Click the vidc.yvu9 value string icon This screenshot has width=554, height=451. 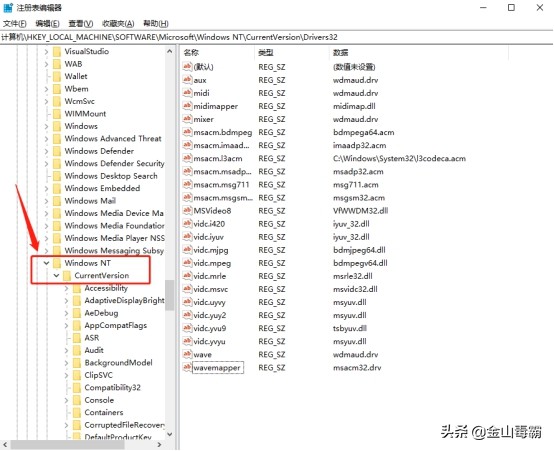tap(187, 328)
